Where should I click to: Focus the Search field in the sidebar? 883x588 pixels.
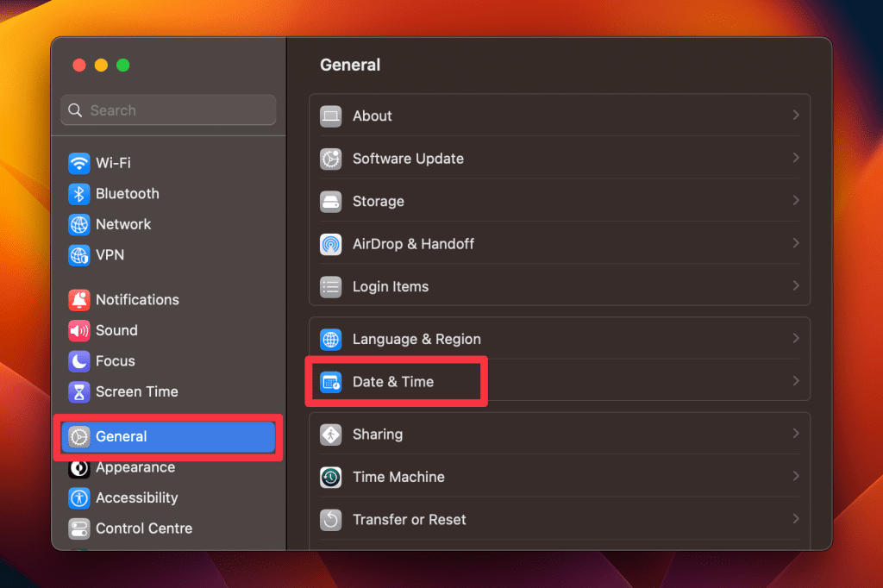(168, 109)
